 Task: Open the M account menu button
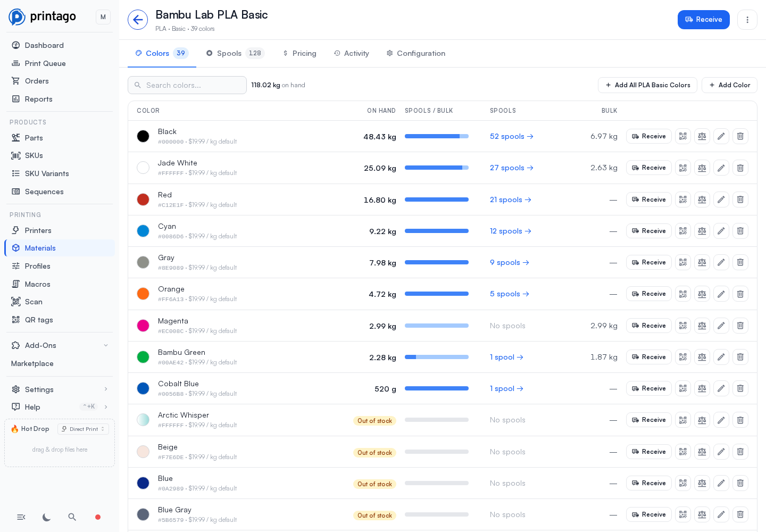coord(103,17)
